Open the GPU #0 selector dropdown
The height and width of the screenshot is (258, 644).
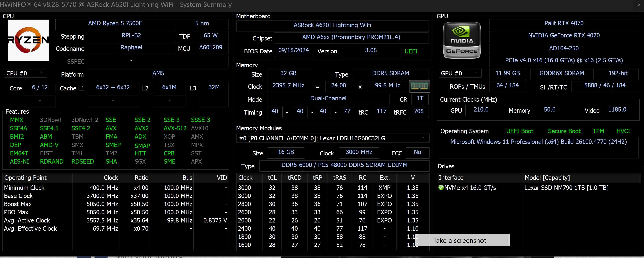460,73
